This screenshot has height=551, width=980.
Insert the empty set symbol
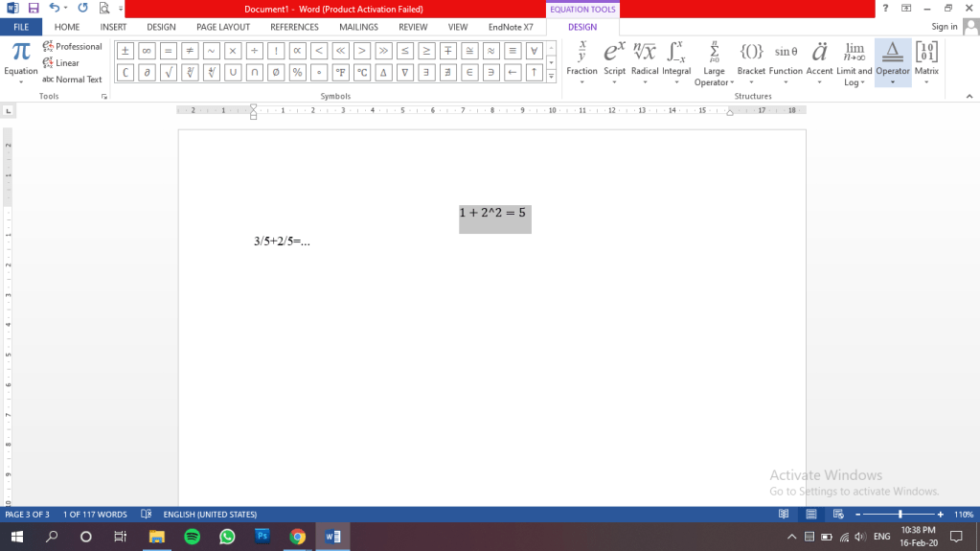(x=276, y=73)
